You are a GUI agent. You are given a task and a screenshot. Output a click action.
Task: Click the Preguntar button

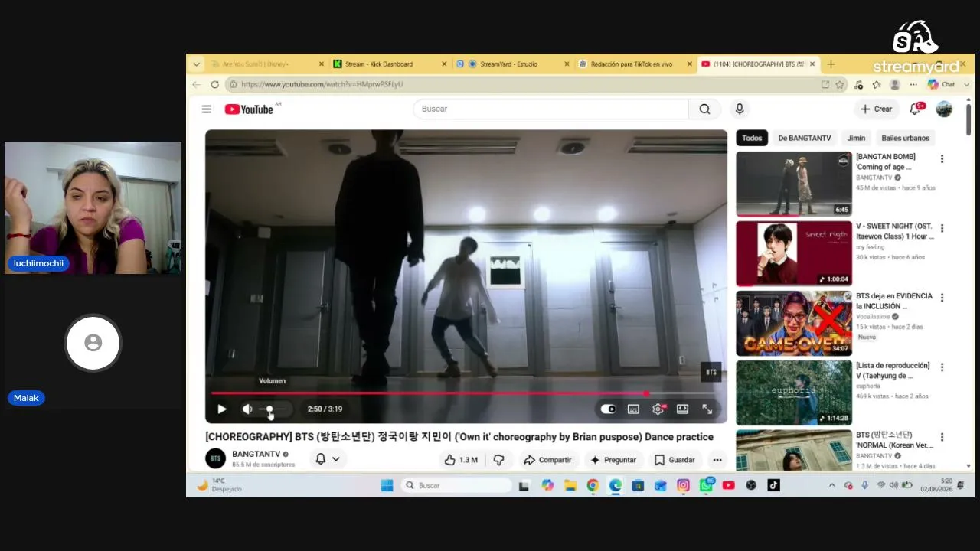[613, 460]
